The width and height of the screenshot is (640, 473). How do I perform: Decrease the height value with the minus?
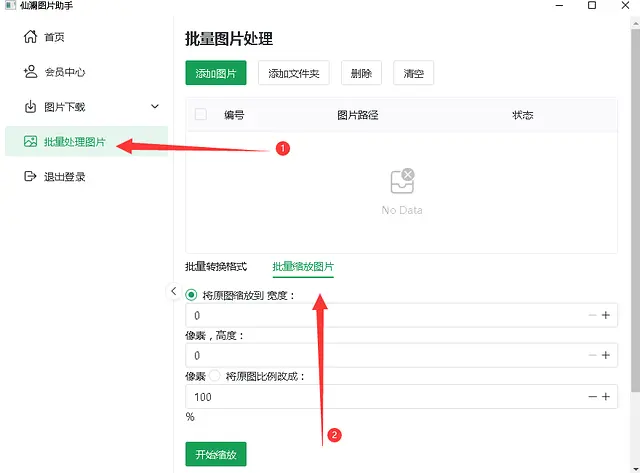(592, 355)
